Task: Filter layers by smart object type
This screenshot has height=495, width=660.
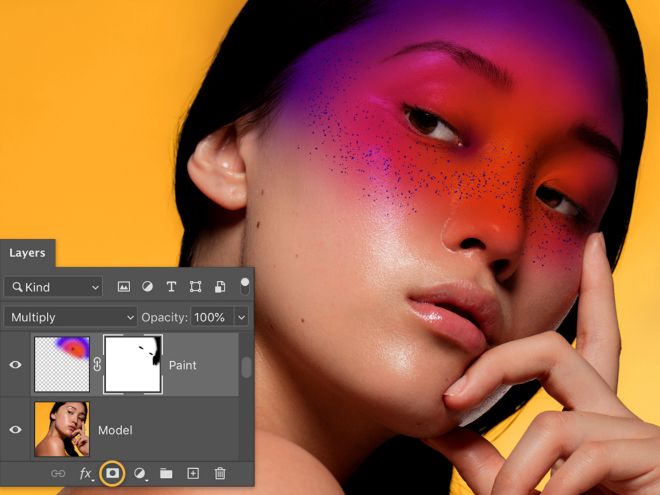Action: (219, 287)
